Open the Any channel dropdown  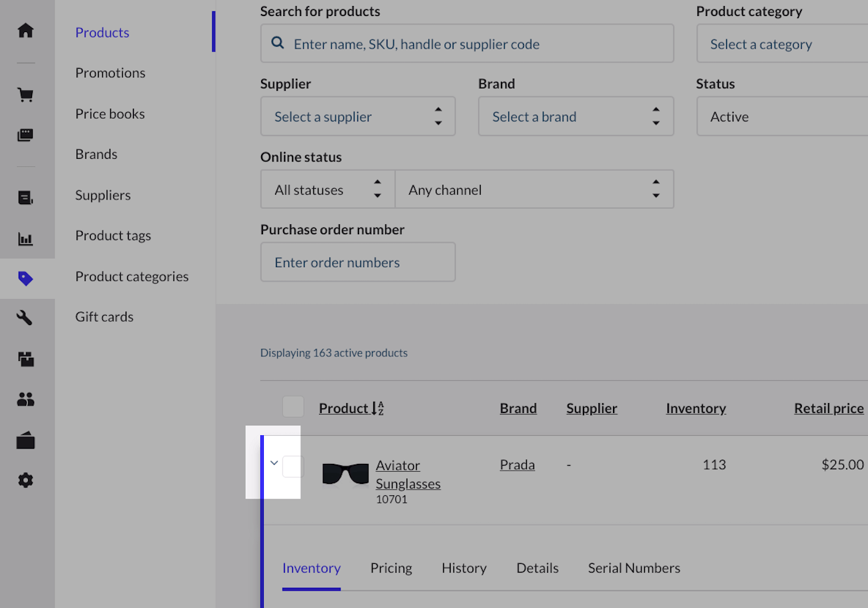pos(534,189)
